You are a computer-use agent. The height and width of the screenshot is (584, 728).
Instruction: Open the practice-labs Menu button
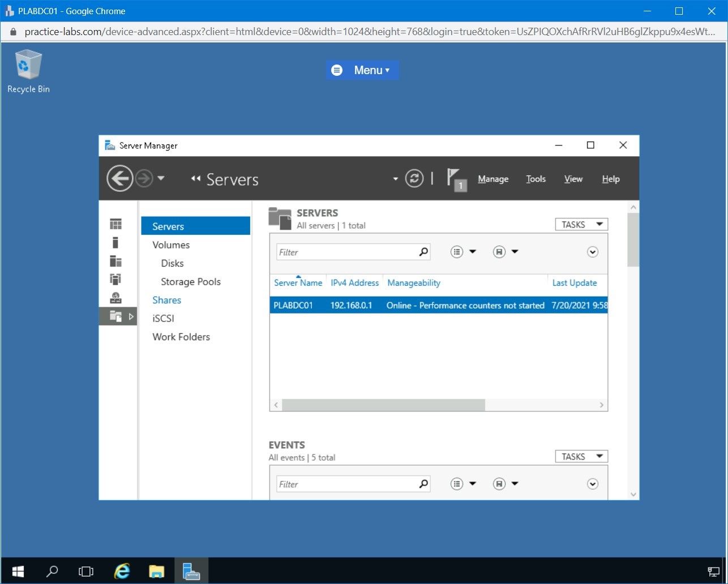pos(362,70)
